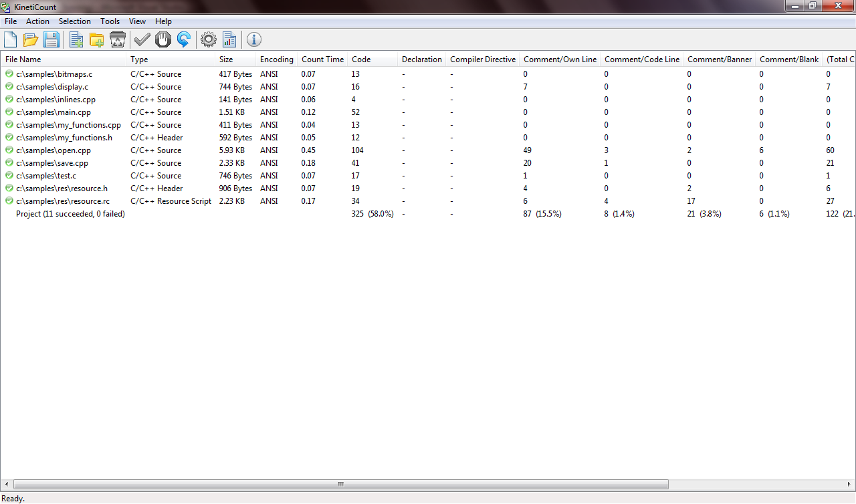Stop counting with the hand stop icon

point(163,40)
